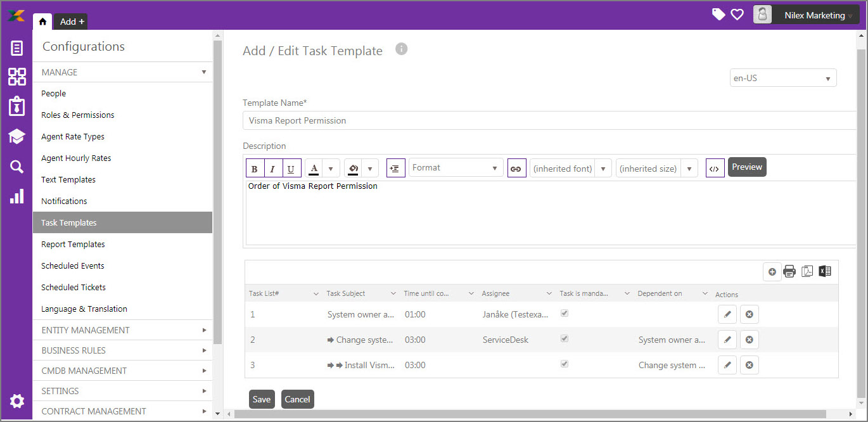Click the indent icon in editor toolbar
868x422 pixels.
click(x=395, y=168)
